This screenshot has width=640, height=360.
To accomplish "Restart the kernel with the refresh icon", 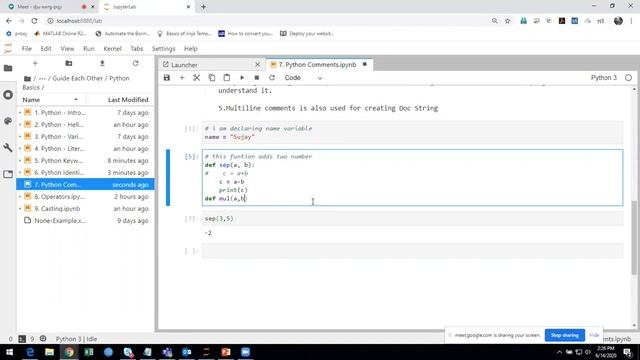I will (x=272, y=78).
